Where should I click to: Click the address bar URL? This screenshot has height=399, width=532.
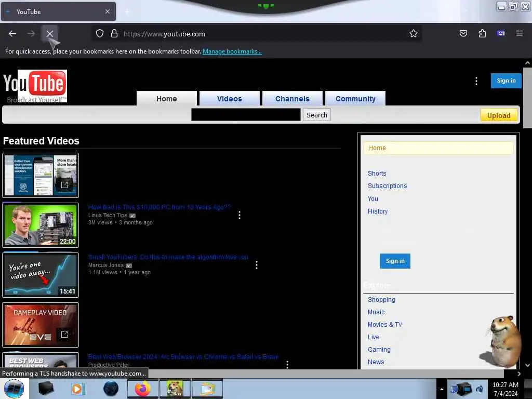click(164, 34)
